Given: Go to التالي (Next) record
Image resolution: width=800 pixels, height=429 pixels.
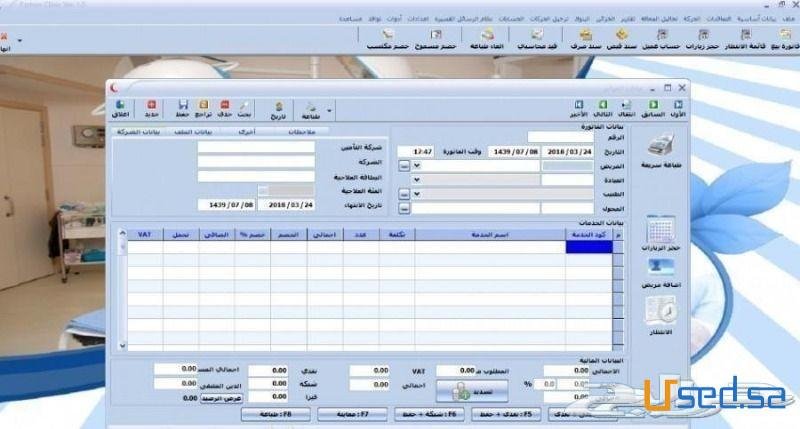Looking at the screenshot, I should coord(603,108).
